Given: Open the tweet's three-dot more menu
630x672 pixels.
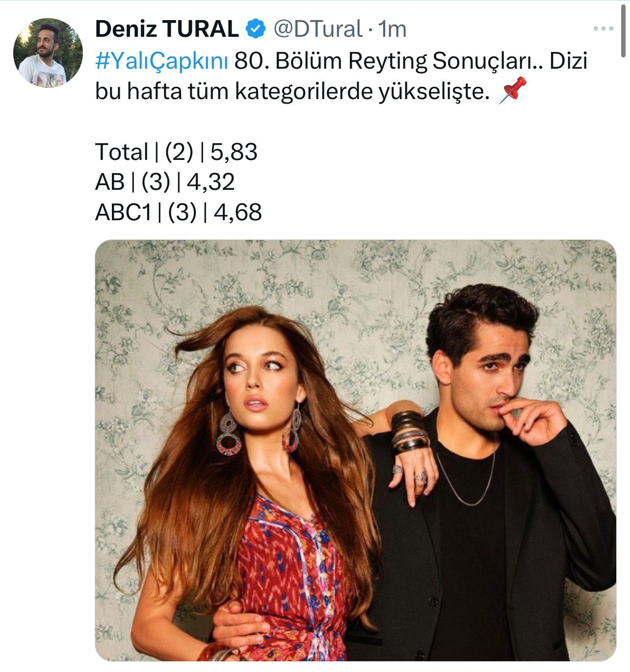Looking at the screenshot, I should 603,29.
